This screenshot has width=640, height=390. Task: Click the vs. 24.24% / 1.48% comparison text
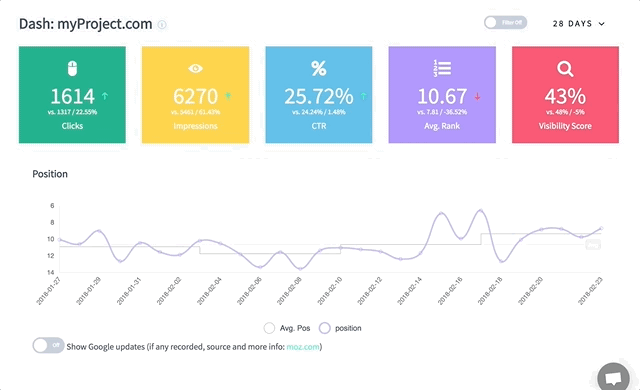point(319,112)
